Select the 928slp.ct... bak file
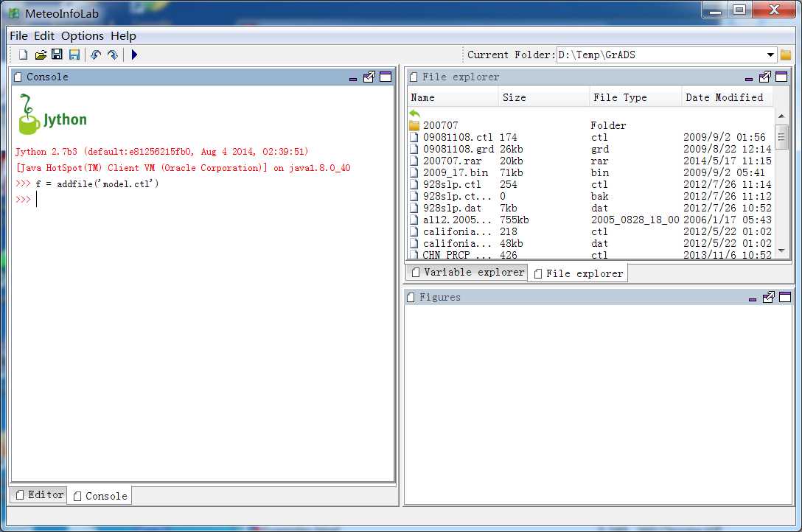The width and height of the screenshot is (802, 532). pyautogui.click(x=590, y=196)
